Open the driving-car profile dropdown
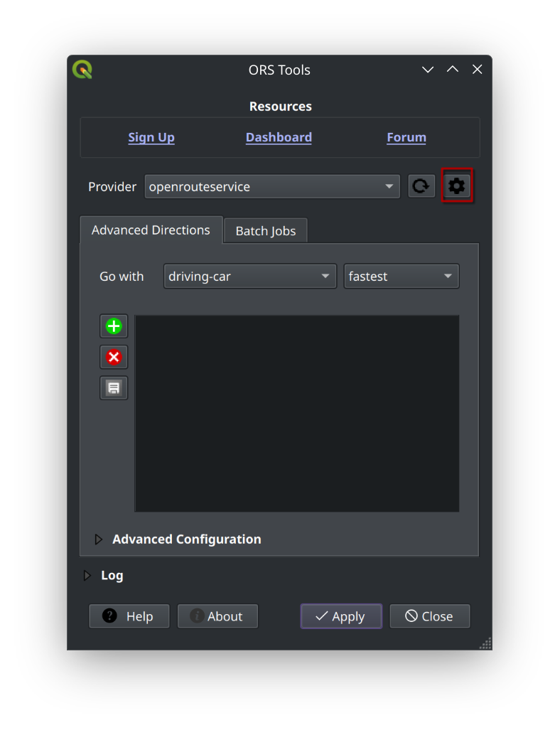The width and height of the screenshot is (560, 730). (250, 276)
